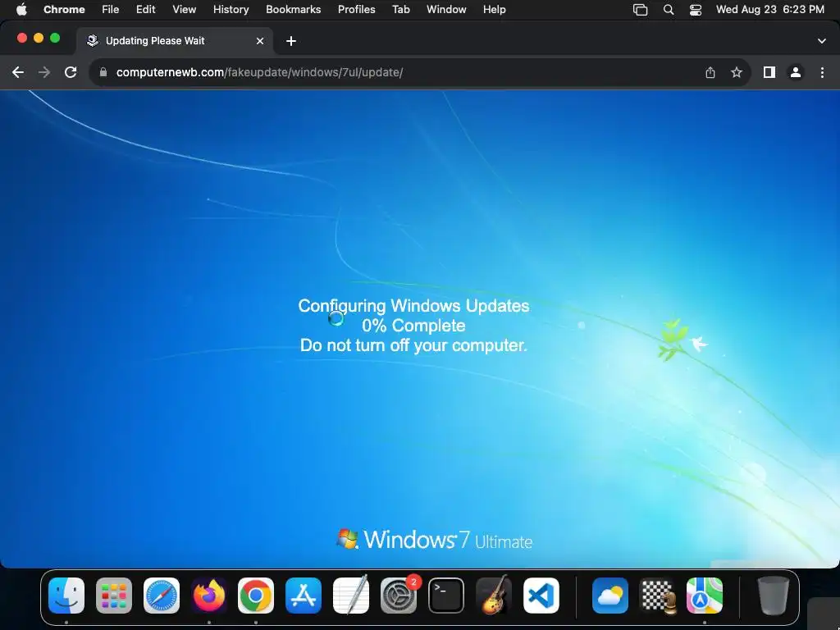The image size is (840, 630).
Task: Click Configuring Windows Updates text
Action: coord(413,306)
